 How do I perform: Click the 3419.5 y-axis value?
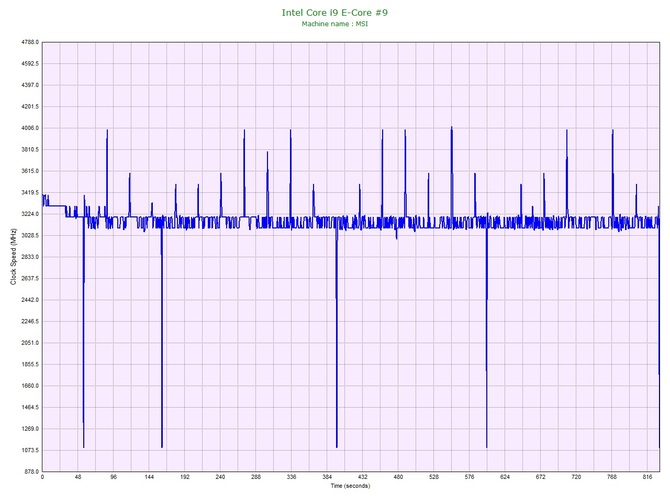tap(30, 193)
